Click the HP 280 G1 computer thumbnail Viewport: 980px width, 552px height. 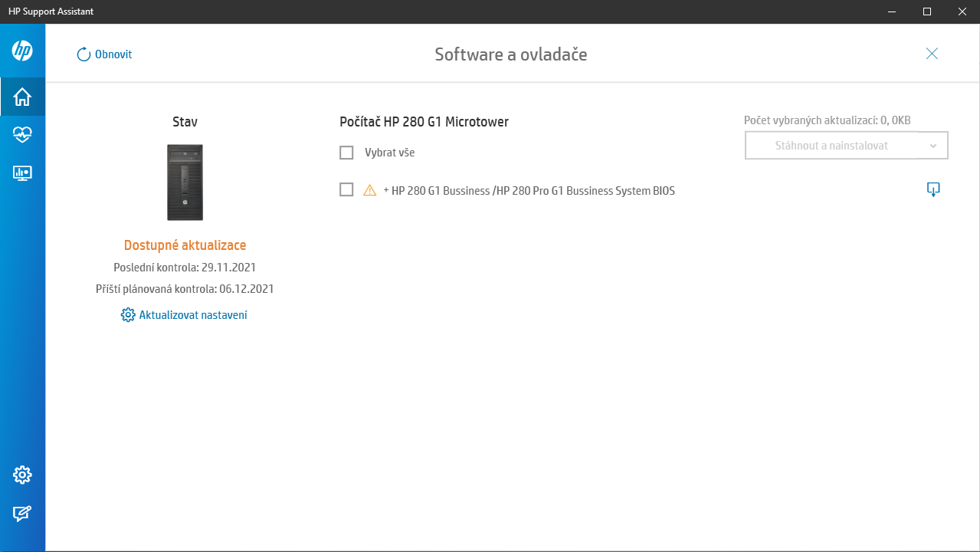(185, 182)
